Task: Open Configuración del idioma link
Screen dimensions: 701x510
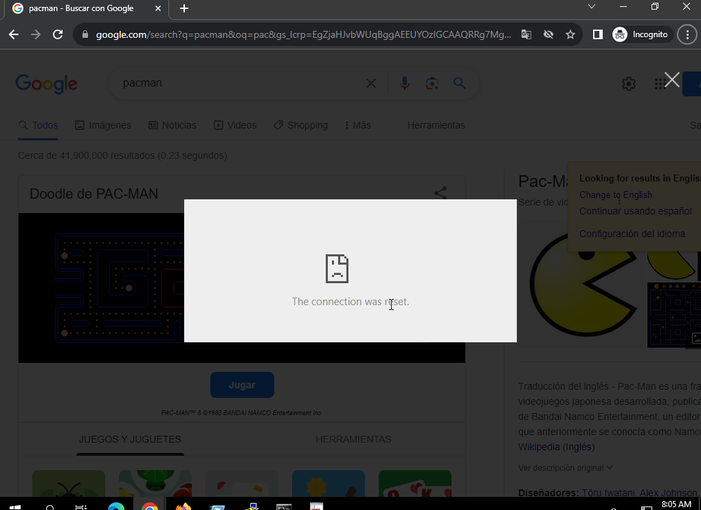Action: point(632,234)
